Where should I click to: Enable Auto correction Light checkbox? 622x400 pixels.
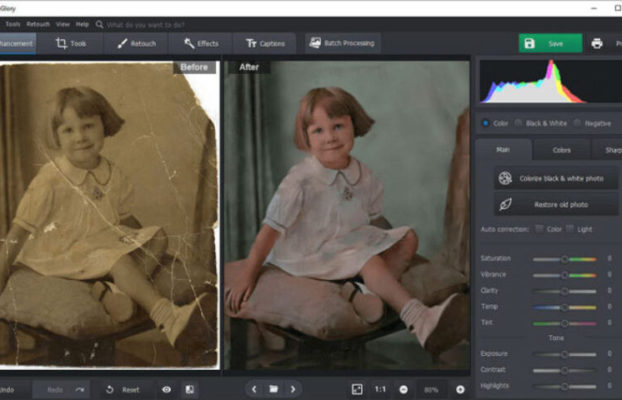(570, 229)
